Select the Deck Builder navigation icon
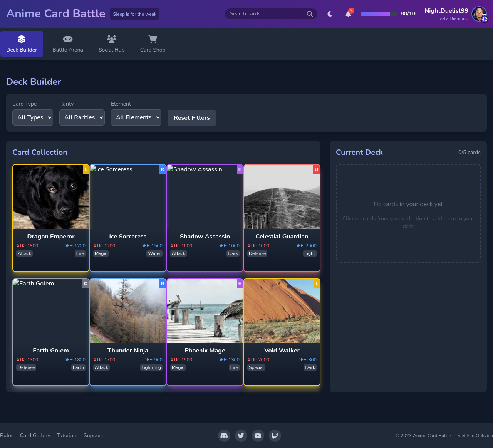Viewport: 493px width, 448px height. coord(22,39)
